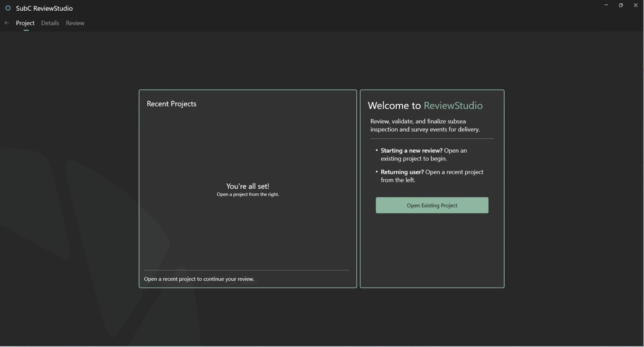Minimize the ReviewStudio window
Image resolution: width=644 pixels, height=347 pixels.
606,5
